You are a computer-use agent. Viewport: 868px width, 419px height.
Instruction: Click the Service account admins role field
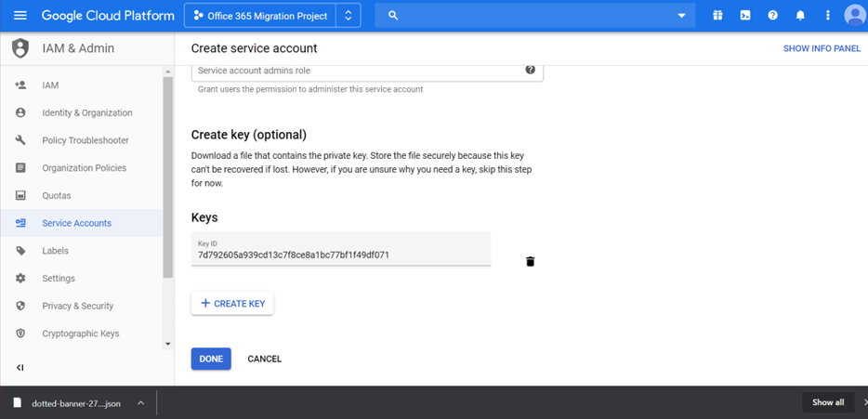pyautogui.click(x=358, y=71)
